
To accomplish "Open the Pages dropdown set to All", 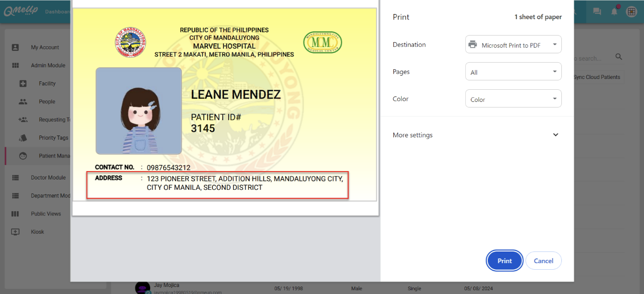I will (x=513, y=72).
